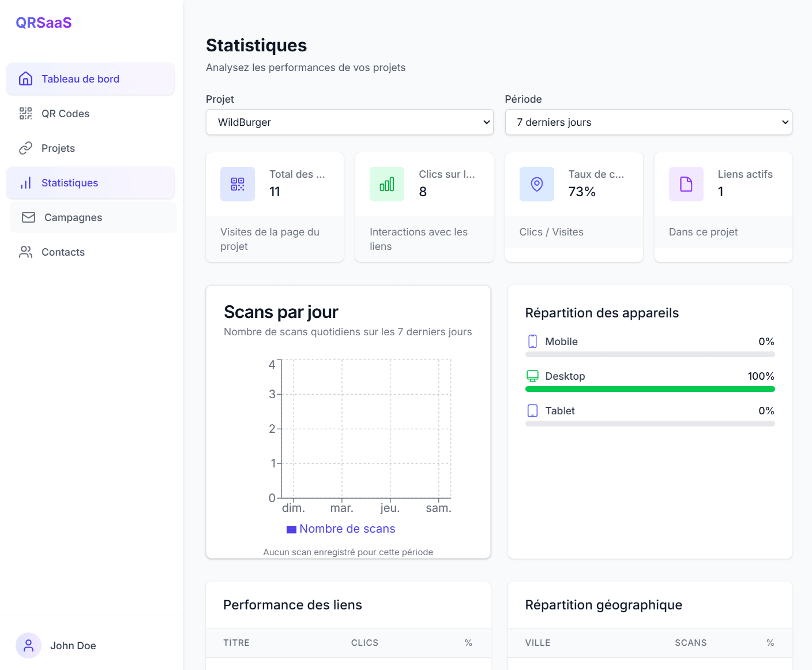Click the Desktop green progress bar
This screenshot has height=670, width=812.
(649, 389)
